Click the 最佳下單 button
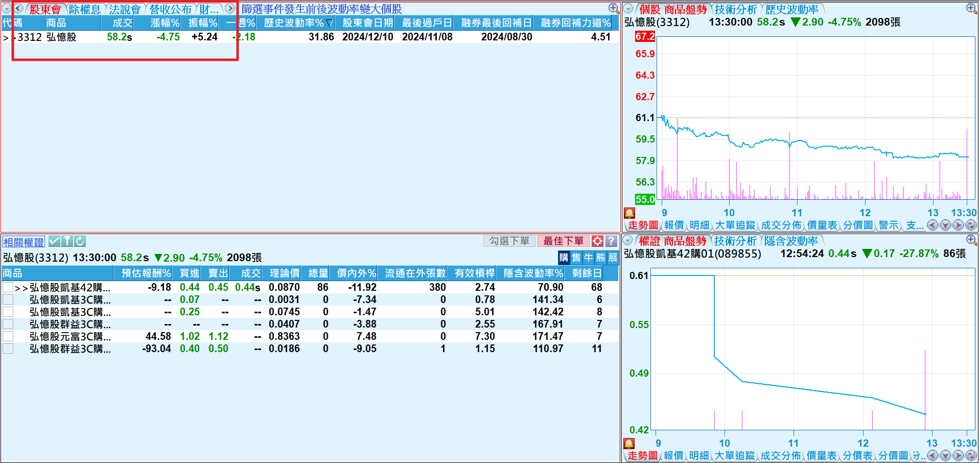Screen dimensions: 980x463 click(563, 241)
